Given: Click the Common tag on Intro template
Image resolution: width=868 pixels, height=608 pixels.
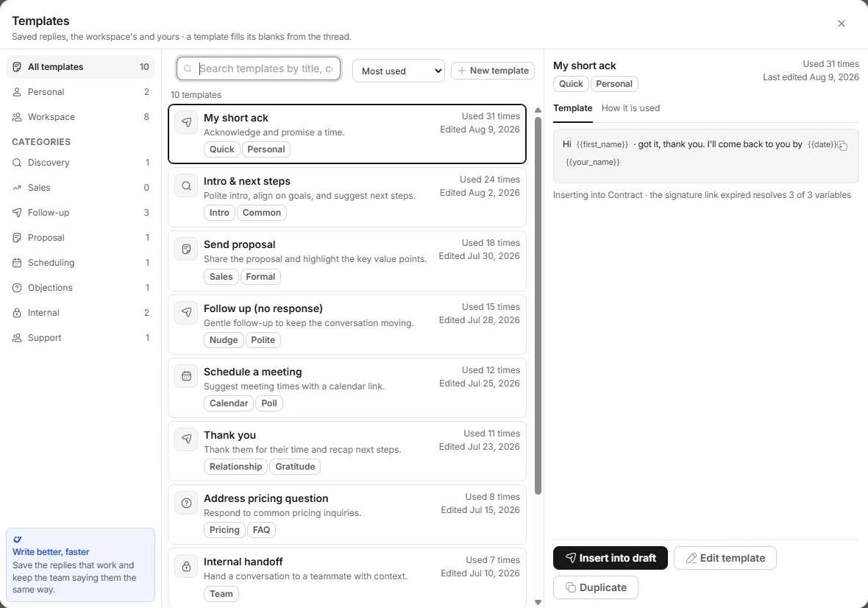Looking at the screenshot, I should point(261,213).
